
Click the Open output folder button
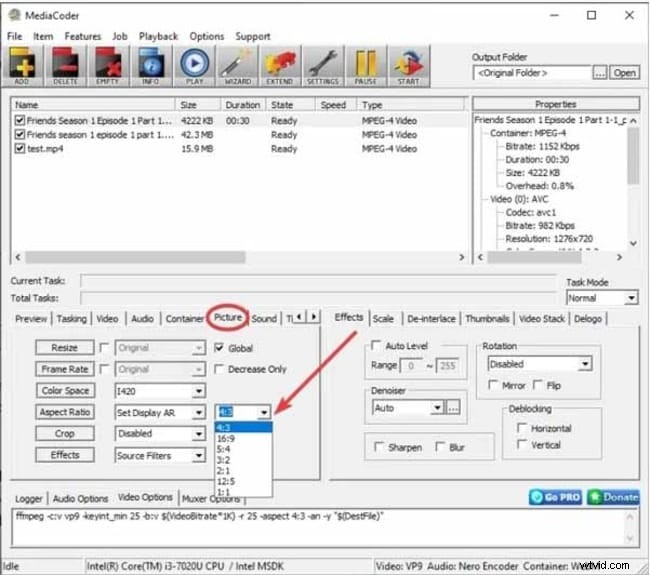tap(624, 73)
